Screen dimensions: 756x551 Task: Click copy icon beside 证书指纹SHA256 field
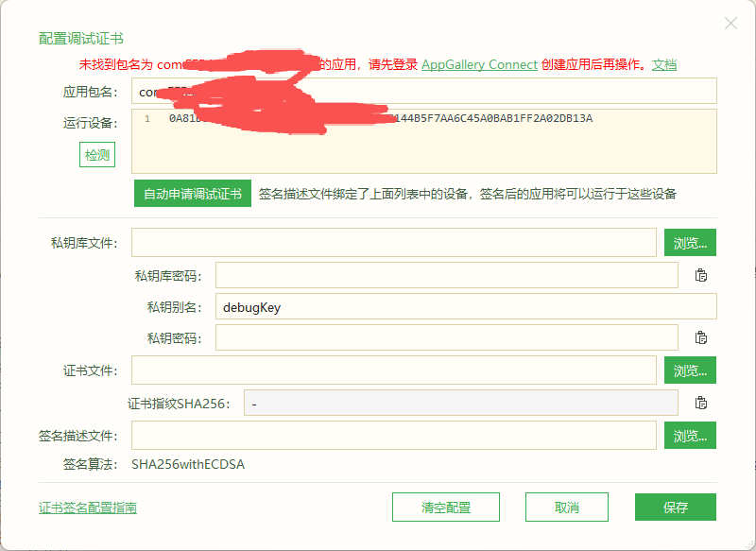click(x=701, y=403)
